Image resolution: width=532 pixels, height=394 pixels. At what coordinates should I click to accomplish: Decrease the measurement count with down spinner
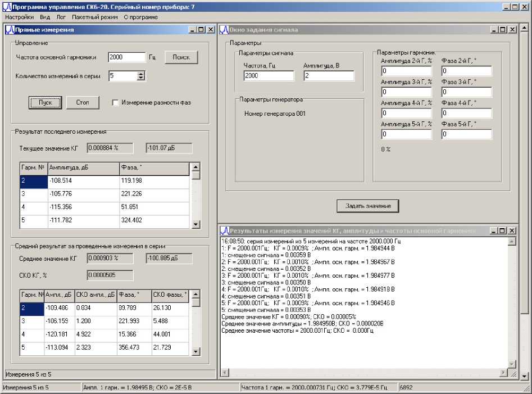pyautogui.click(x=141, y=78)
